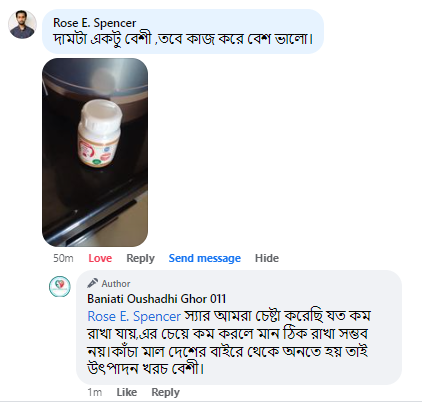Open the 1m reply timestamp
This screenshot has width=422, height=405.
95,392
